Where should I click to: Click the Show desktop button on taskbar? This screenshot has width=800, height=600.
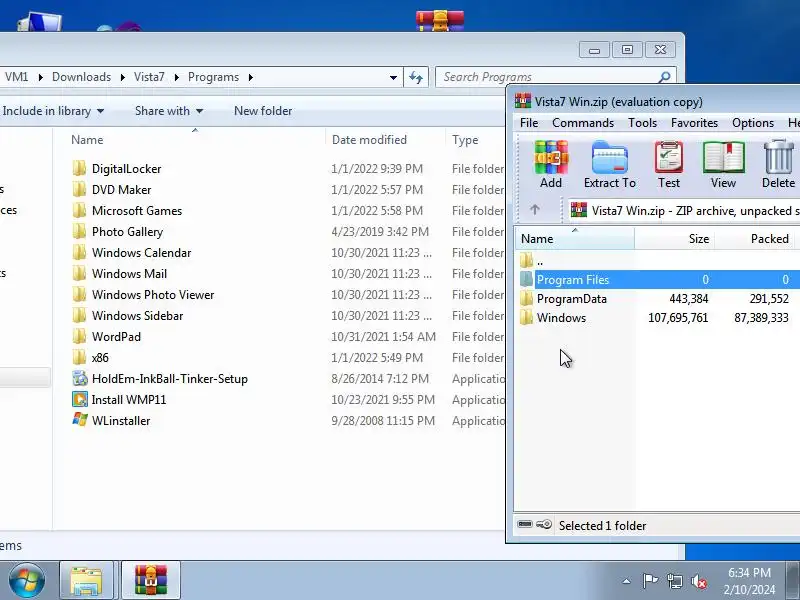pyautogui.click(x=793, y=581)
